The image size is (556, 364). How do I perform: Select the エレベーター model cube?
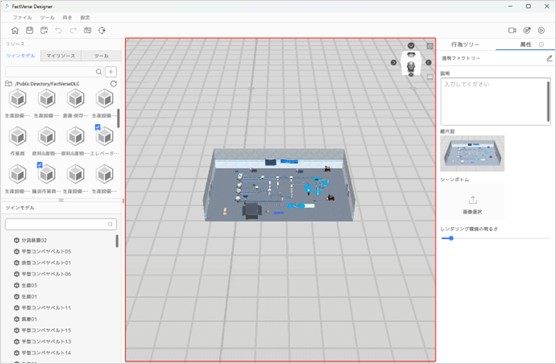[105, 136]
